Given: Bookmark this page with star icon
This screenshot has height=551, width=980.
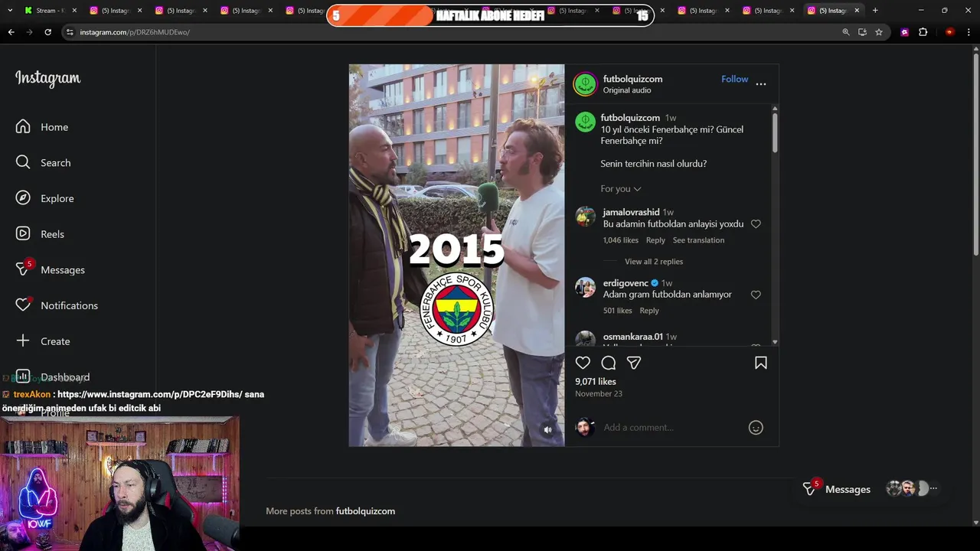Looking at the screenshot, I should point(879,32).
